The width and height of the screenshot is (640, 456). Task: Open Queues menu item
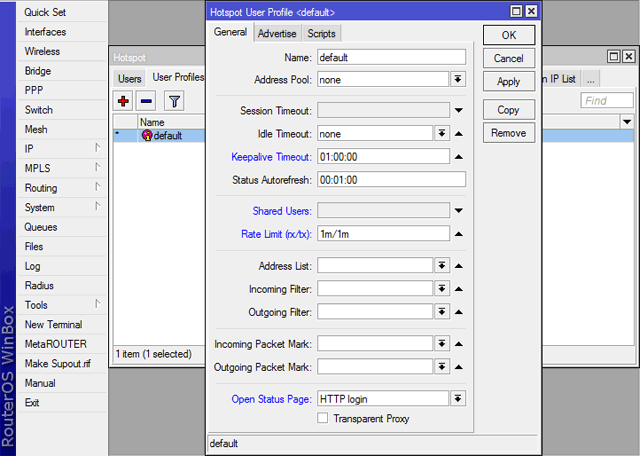point(62,227)
